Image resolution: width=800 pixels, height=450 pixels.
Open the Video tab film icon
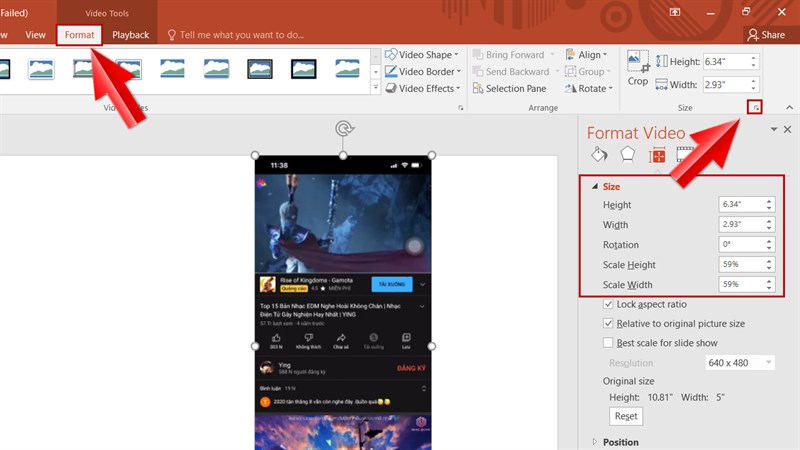[685, 154]
